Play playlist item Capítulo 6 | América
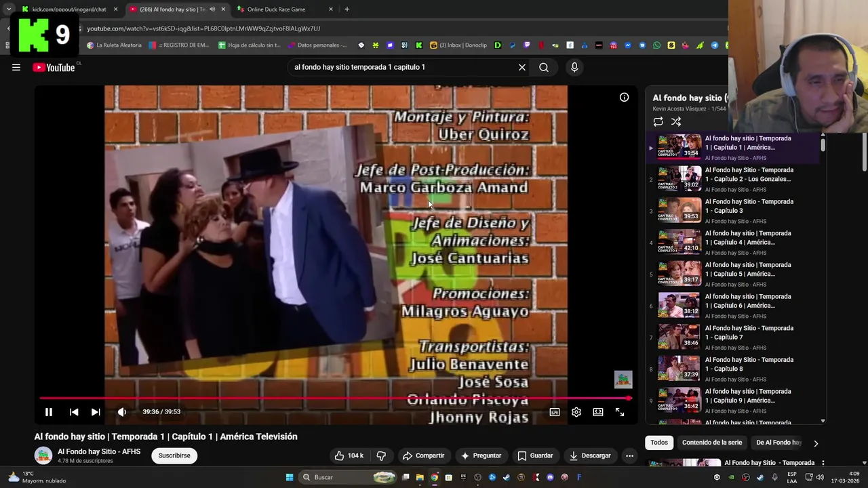868x488 pixels. pos(734,306)
